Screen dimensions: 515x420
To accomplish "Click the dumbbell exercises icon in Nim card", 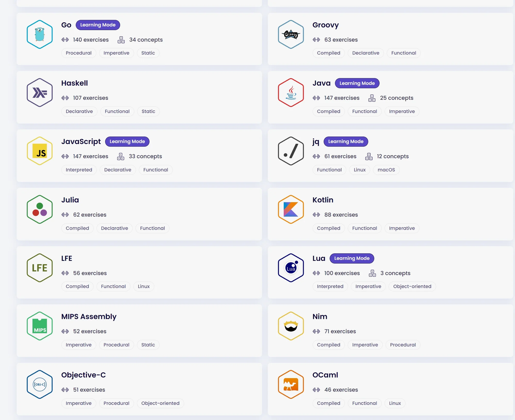I will tap(316, 332).
